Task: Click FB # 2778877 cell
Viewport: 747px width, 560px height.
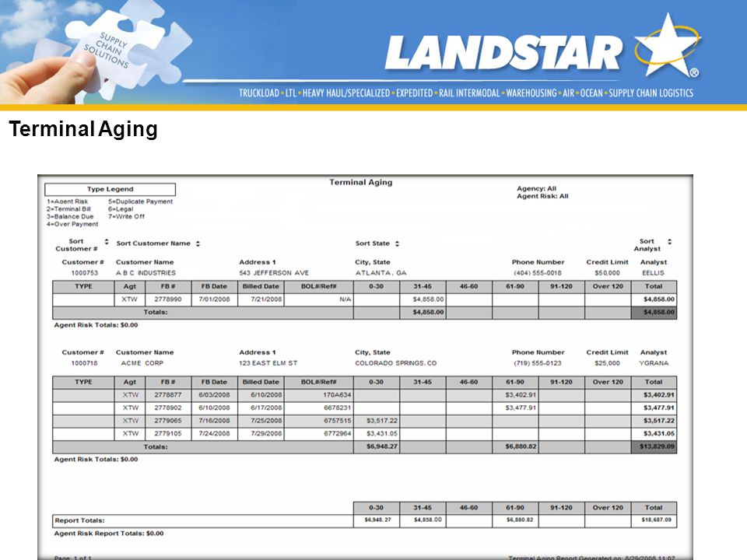Action: [x=168, y=395]
